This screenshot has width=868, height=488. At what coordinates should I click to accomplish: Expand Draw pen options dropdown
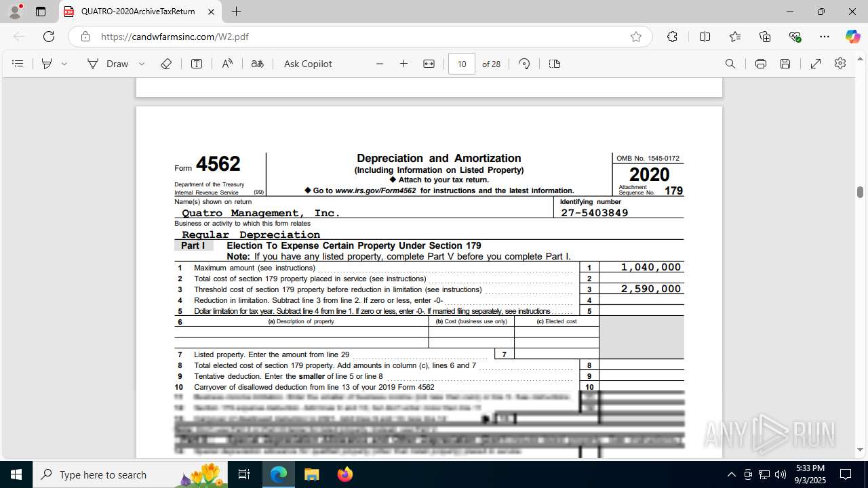click(142, 64)
